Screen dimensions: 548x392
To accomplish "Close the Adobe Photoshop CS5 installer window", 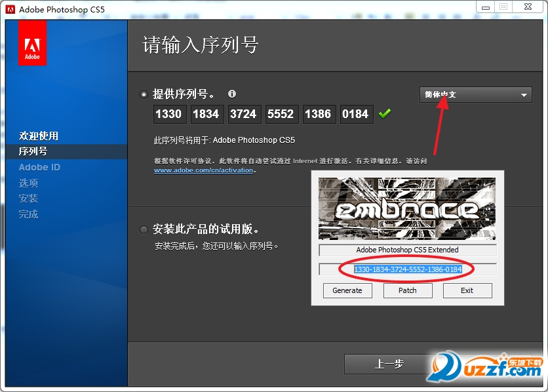I will pyautogui.click(x=528, y=7).
